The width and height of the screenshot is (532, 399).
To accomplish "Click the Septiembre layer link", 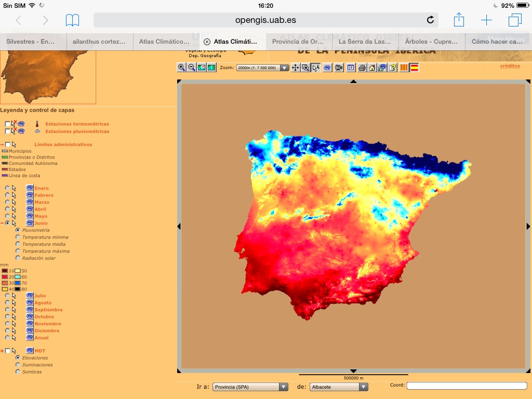I will 48,310.
